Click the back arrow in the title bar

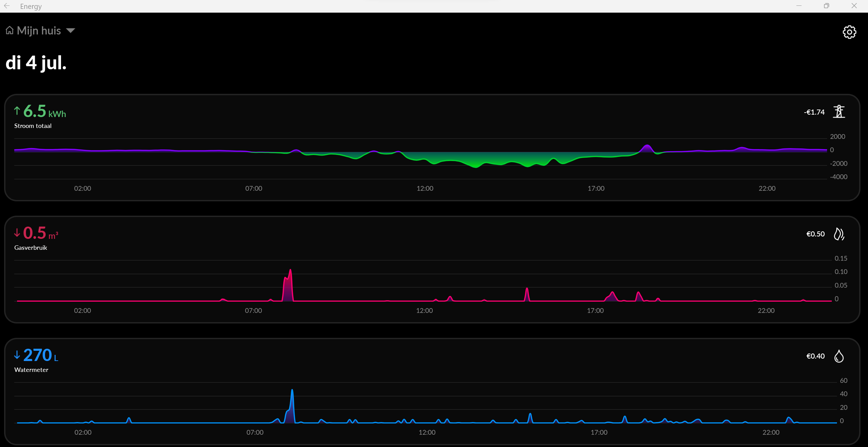click(7, 6)
